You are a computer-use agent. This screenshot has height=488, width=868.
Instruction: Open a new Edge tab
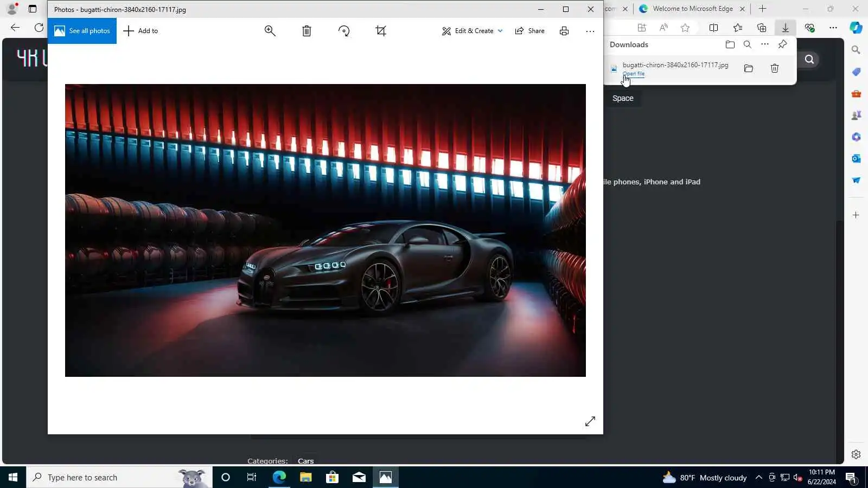pyautogui.click(x=763, y=9)
